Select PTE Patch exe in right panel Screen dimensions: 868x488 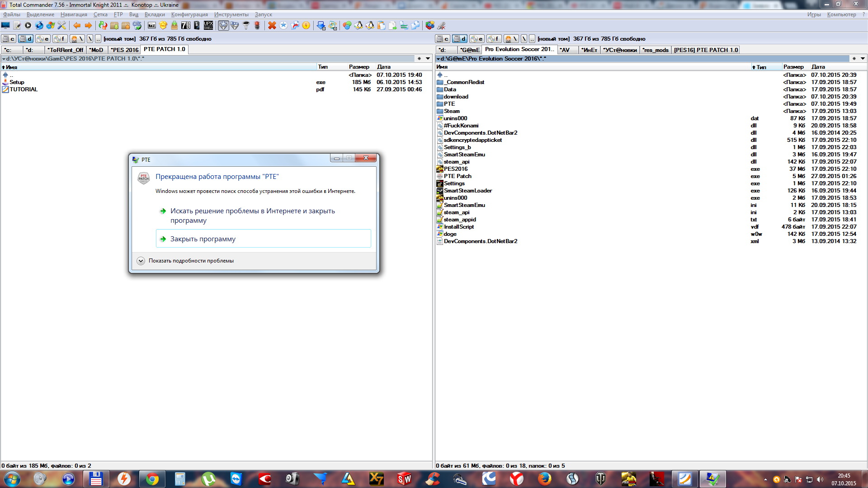[x=651, y=176]
